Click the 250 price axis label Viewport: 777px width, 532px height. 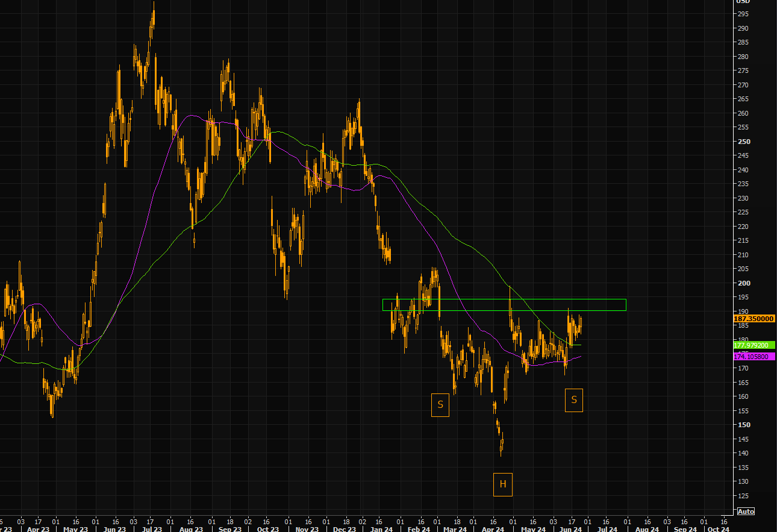(743, 142)
